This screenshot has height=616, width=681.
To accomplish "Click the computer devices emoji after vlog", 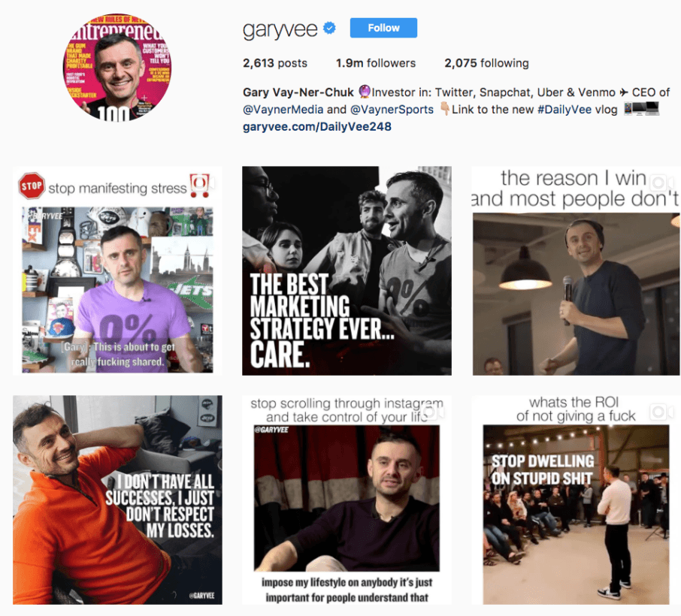I will click(641, 108).
